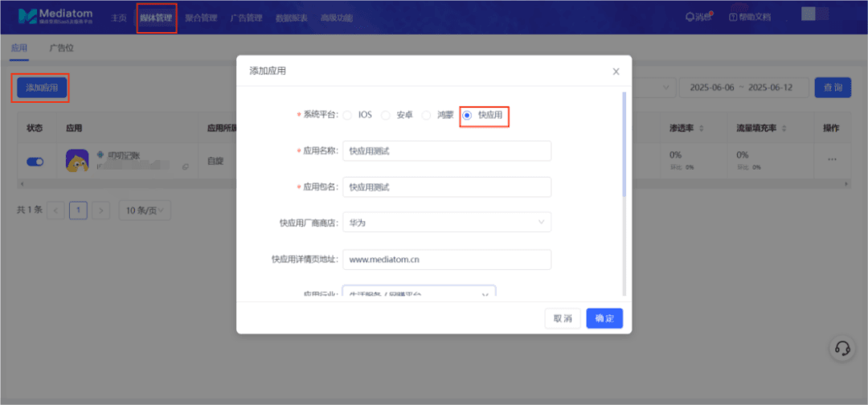Click the Mediatom logo
Image resolution: width=868 pixels, height=405 pixels.
point(55,16)
